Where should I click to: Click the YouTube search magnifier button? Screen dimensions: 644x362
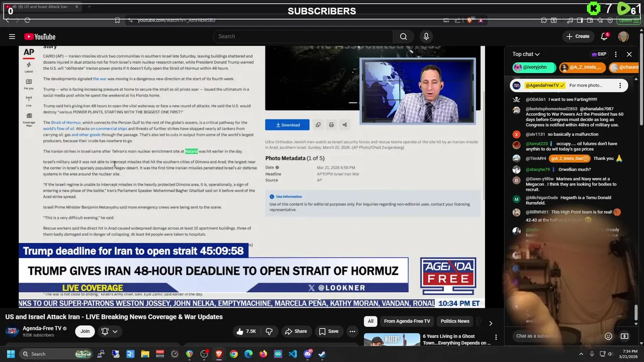[x=404, y=37]
